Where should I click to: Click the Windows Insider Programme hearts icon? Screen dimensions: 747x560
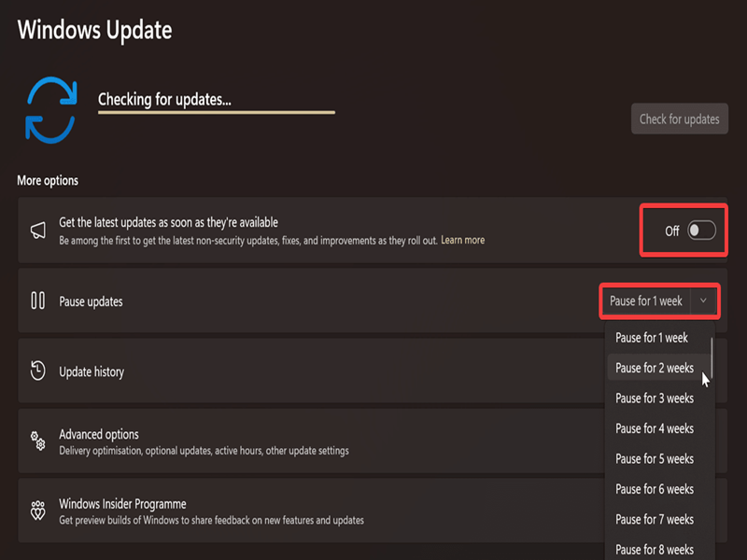pyautogui.click(x=38, y=511)
